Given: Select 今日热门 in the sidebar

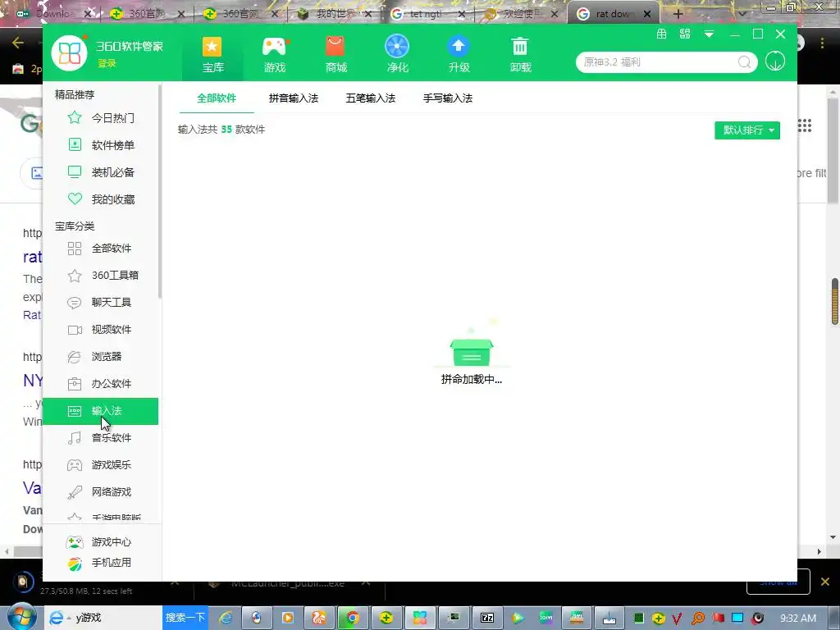Looking at the screenshot, I should click(101, 118).
